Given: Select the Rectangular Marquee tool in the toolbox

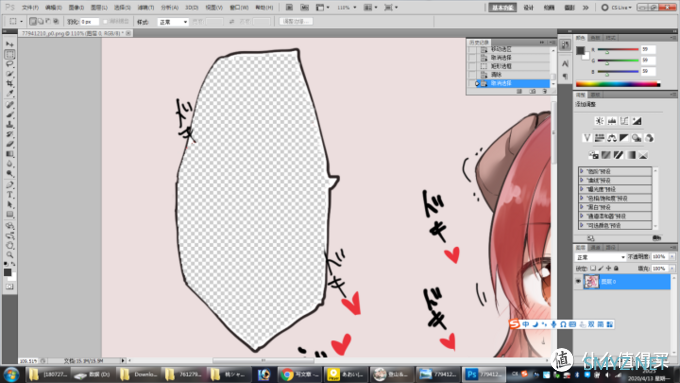Looking at the screenshot, I should [10, 54].
